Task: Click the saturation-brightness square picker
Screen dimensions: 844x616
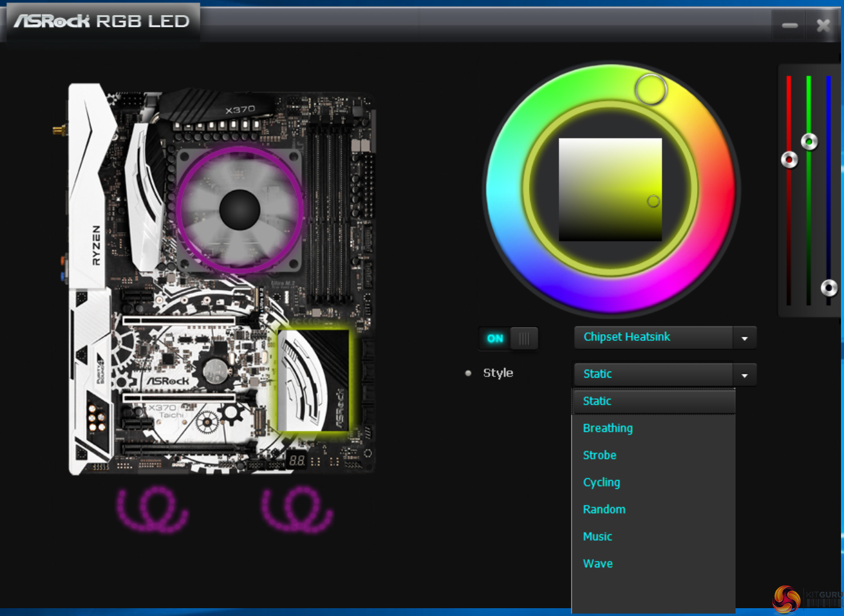Action: tap(610, 190)
